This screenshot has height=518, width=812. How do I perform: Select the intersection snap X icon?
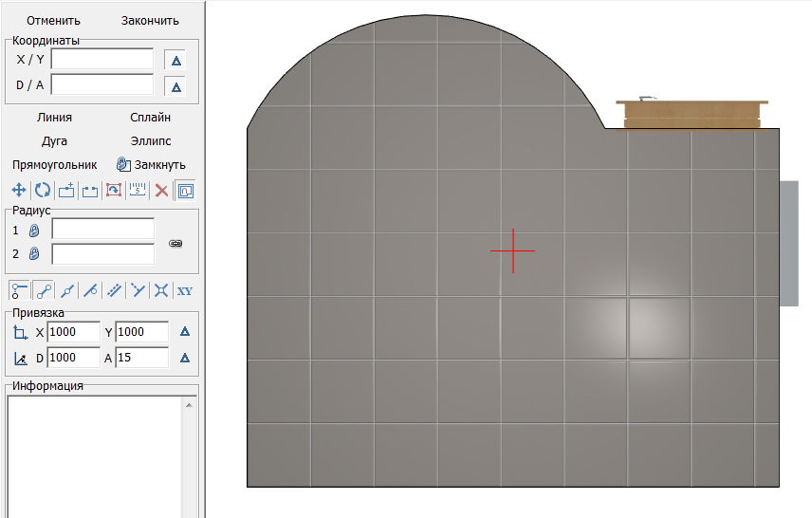pos(162,290)
